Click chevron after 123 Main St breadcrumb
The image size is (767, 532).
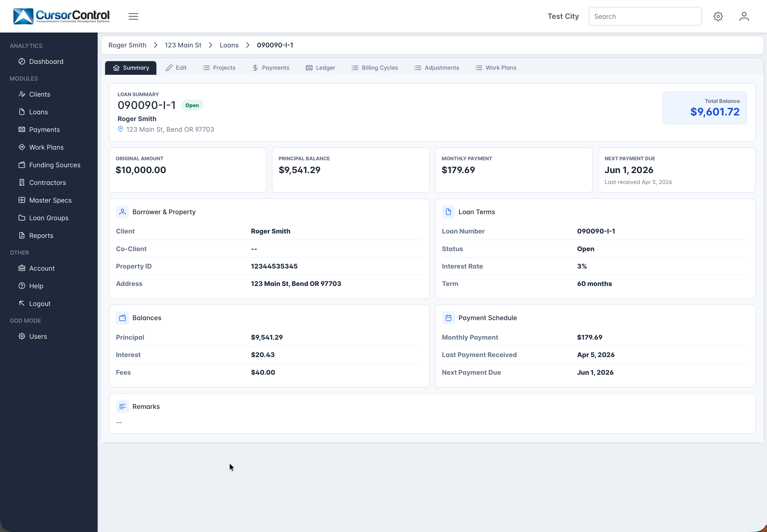[210, 45]
